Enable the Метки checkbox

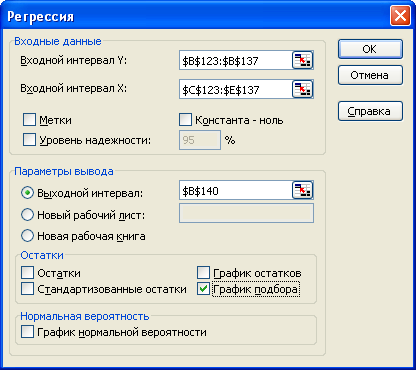pos(29,119)
